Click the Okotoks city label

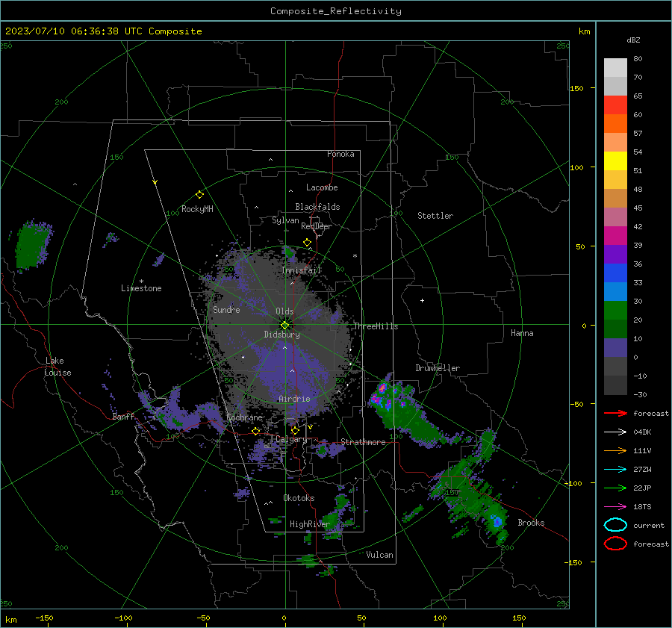tap(299, 498)
